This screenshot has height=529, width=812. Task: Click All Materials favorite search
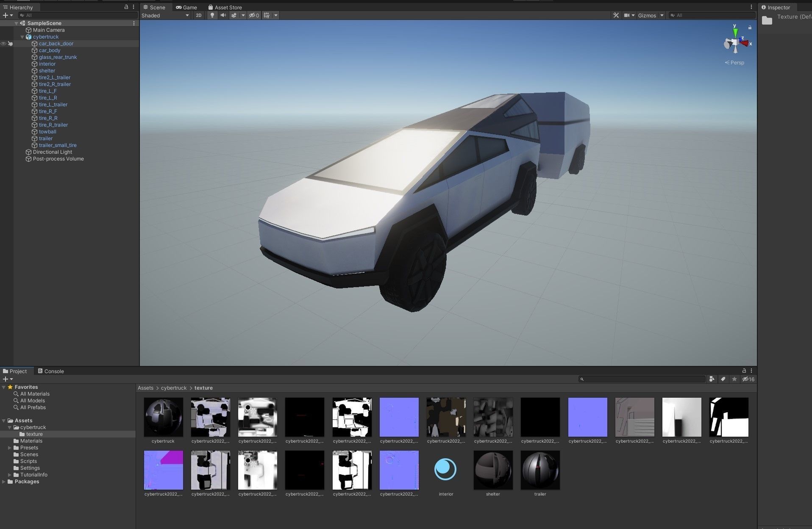[35, 394]
